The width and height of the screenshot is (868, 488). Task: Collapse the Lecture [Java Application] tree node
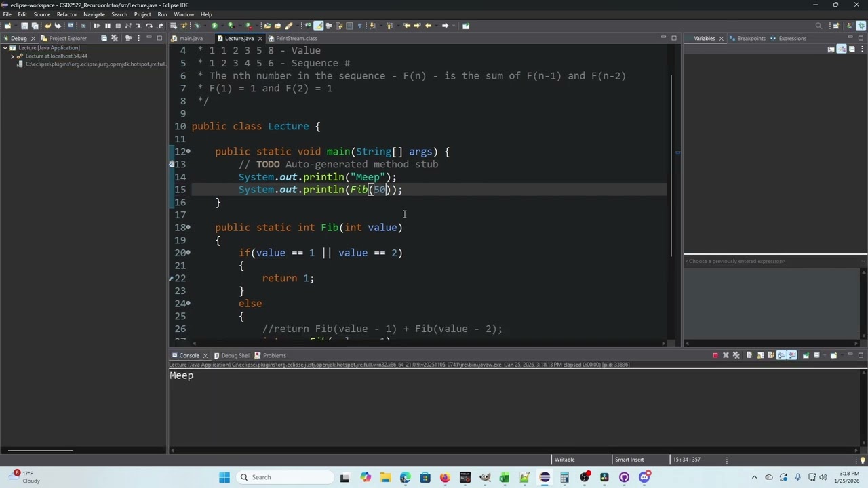pos(5,48)
